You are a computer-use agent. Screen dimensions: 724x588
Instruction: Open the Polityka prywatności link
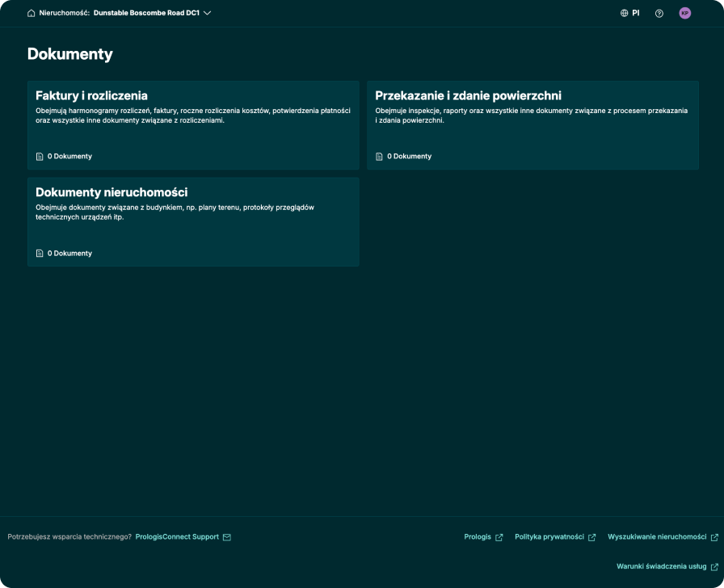click(x=549, y=537)
